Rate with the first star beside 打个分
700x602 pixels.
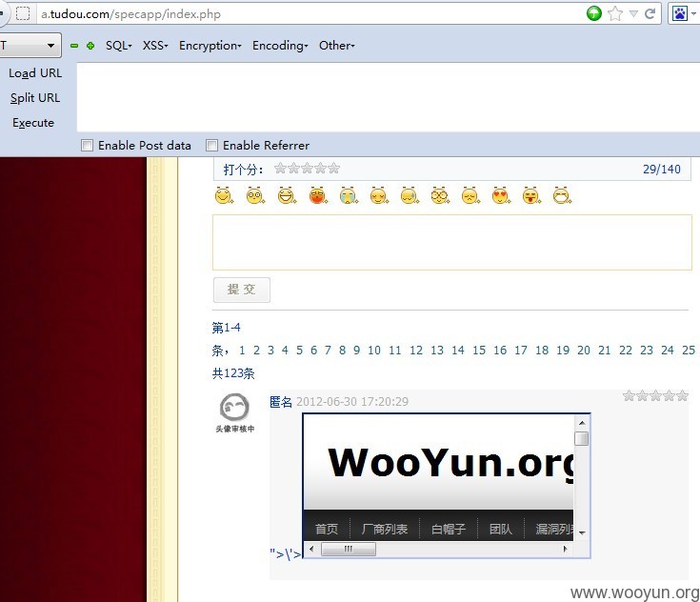[280, 169]
